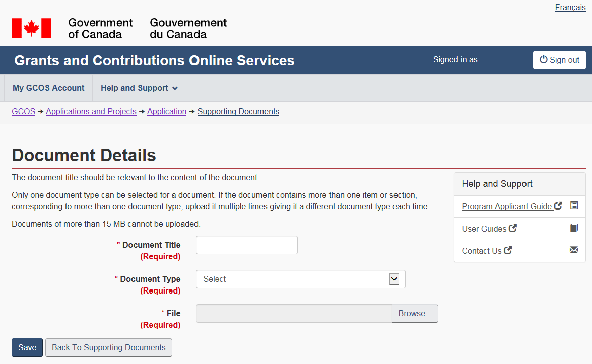This screenshot has width=592, height=364.
Task: Save the document details
Action: 27,347
